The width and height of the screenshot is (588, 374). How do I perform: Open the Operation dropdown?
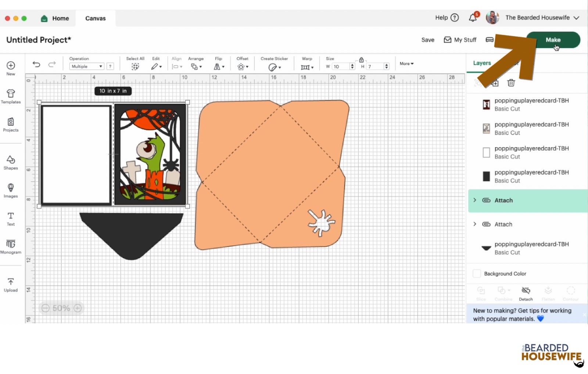pos(87,67)
